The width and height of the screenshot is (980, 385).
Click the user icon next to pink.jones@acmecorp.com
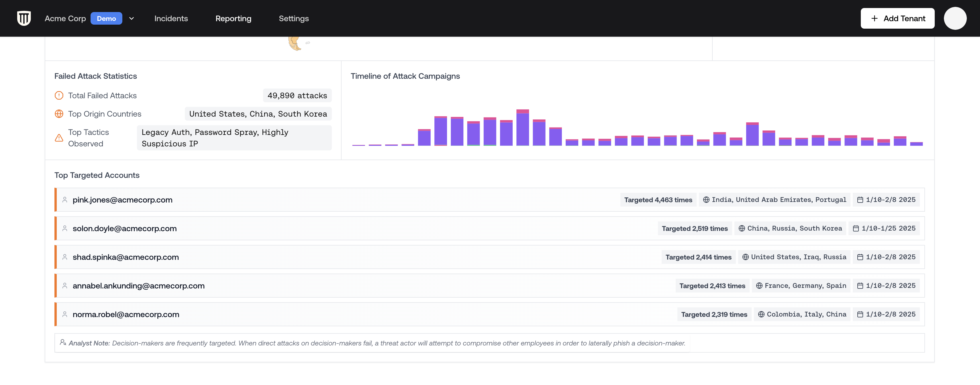(65, 200)
